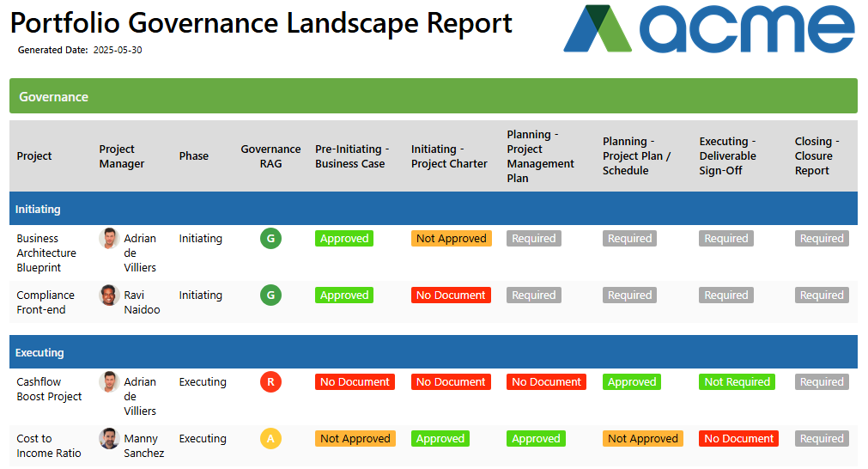Click Required Project Plan badge for Compliance Front-end

(629, 295)
